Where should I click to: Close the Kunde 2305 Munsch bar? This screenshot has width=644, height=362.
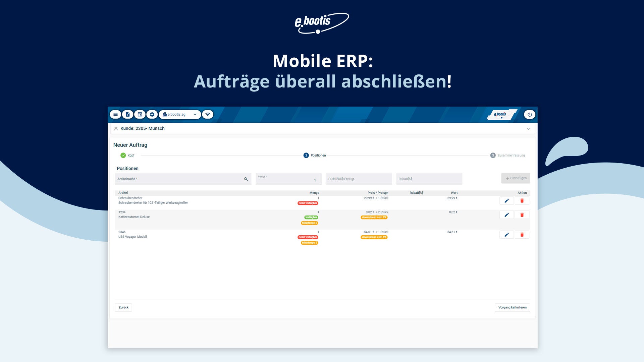tap(116, 128)
